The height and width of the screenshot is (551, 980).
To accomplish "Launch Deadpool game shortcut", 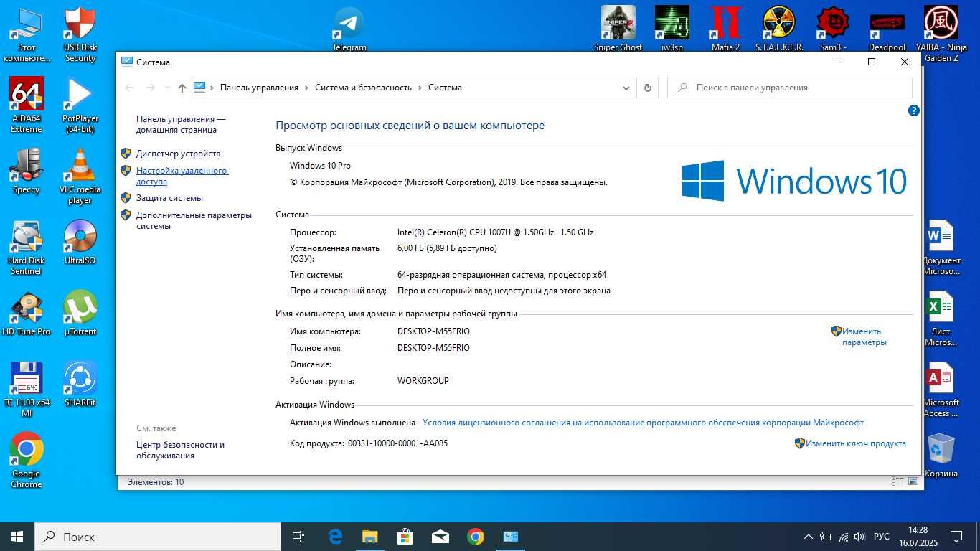I will [x=887, y=29].
